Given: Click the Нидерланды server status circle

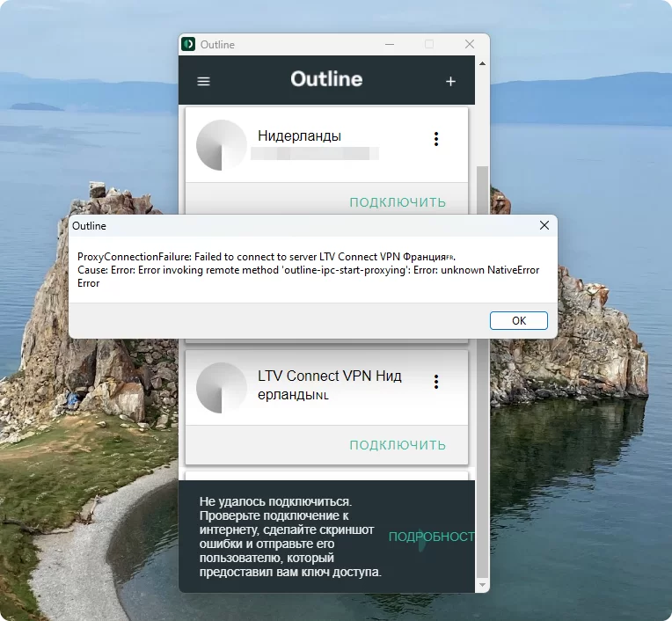Looking at the screenshot, I should coord(222,145).
